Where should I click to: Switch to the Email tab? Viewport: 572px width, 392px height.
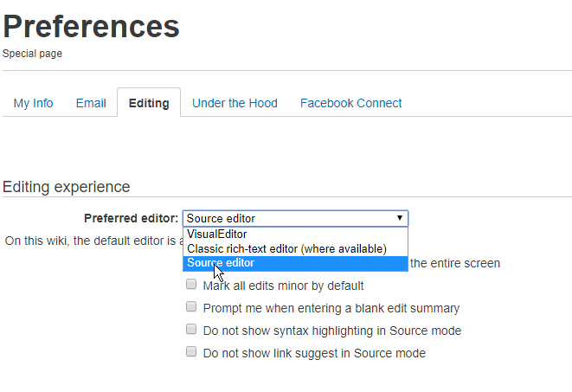pyautogui.click(x=91, y=103)
